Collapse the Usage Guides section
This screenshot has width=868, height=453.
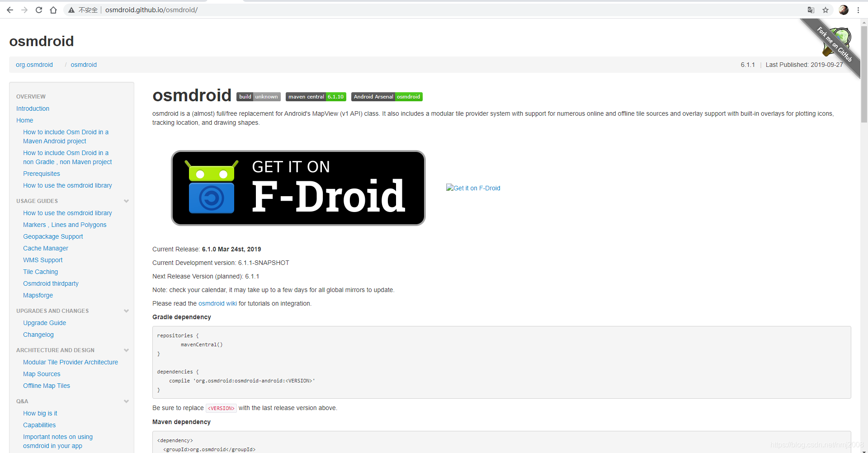(126, 201)
